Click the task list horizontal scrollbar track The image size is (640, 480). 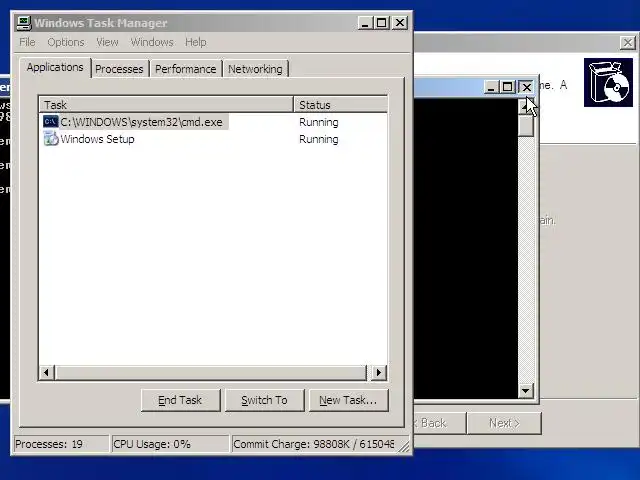[x=211, y=372]
